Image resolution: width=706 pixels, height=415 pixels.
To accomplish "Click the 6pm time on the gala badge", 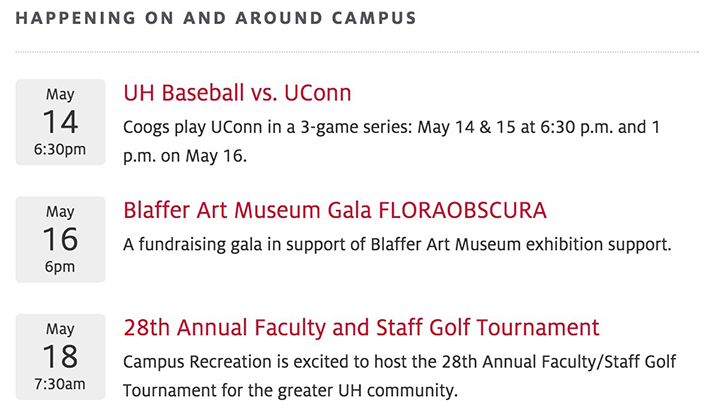I will tap(60, 267).
